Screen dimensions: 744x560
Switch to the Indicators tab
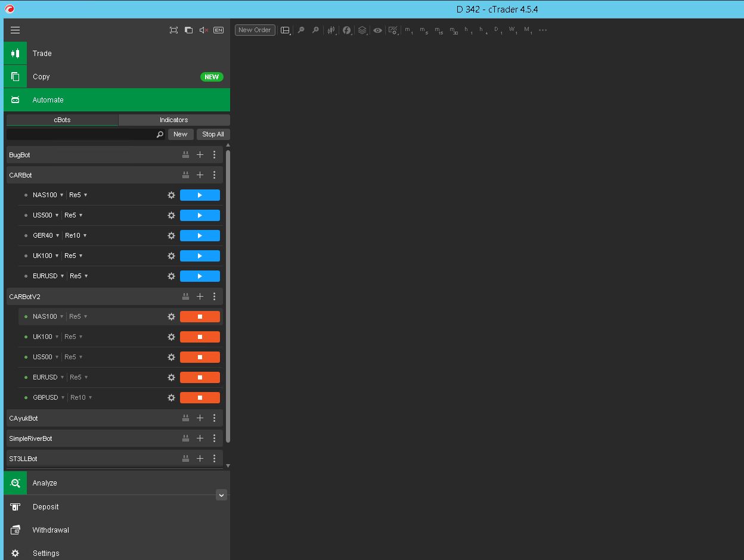pos(174,120)
